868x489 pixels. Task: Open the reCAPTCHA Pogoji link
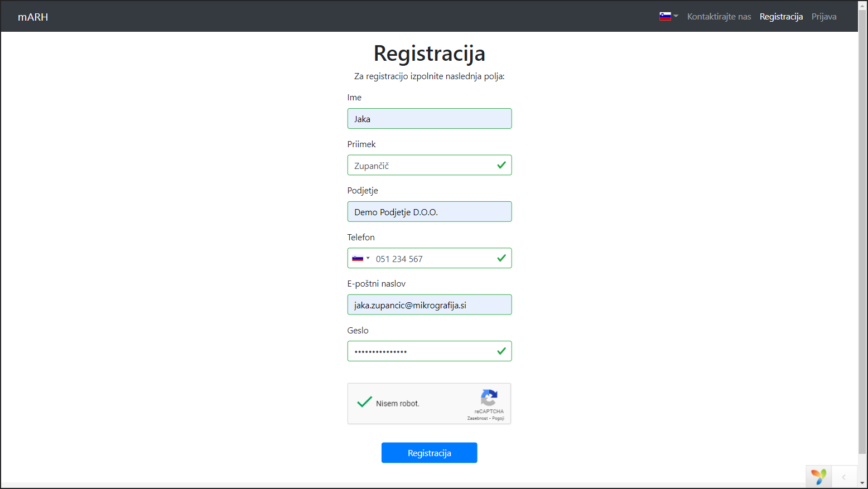[498, 418]
